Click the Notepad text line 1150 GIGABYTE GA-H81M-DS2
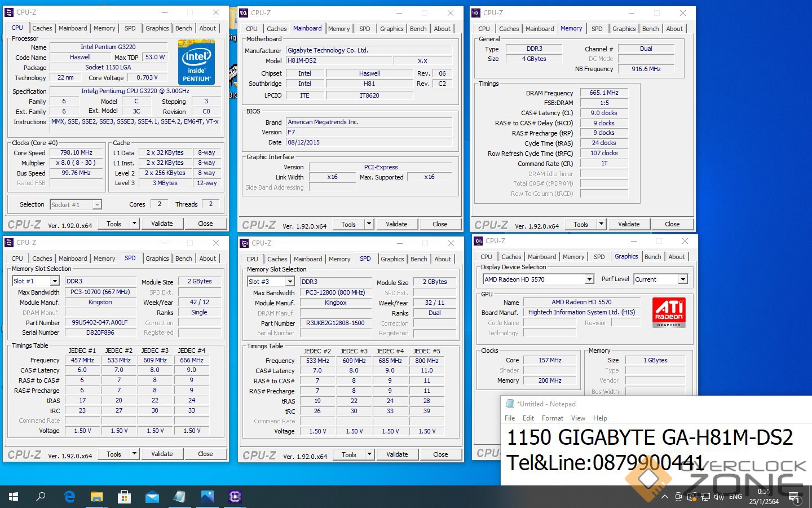 [650, 438]
